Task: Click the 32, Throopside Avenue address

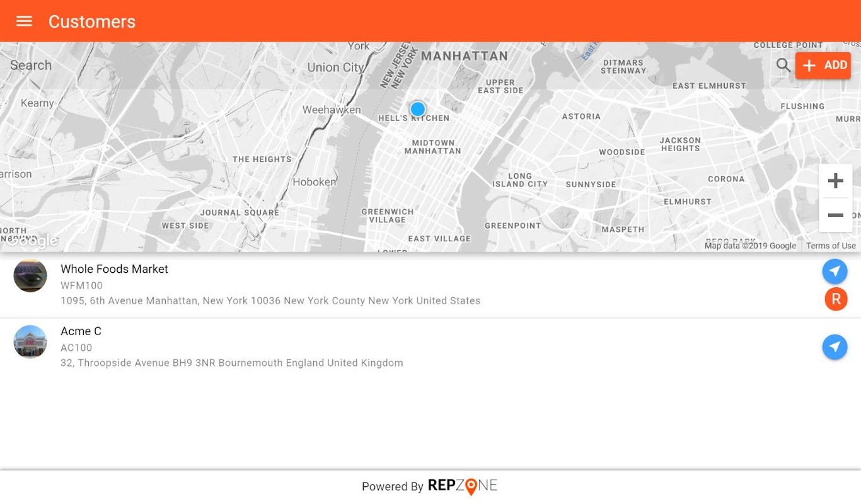Action: pos(232,363)
